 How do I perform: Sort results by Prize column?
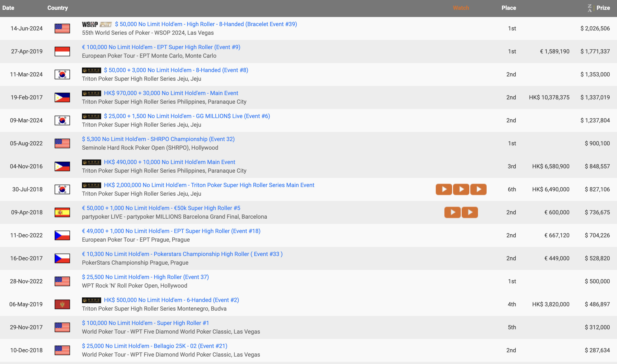(x=603, y=8)
